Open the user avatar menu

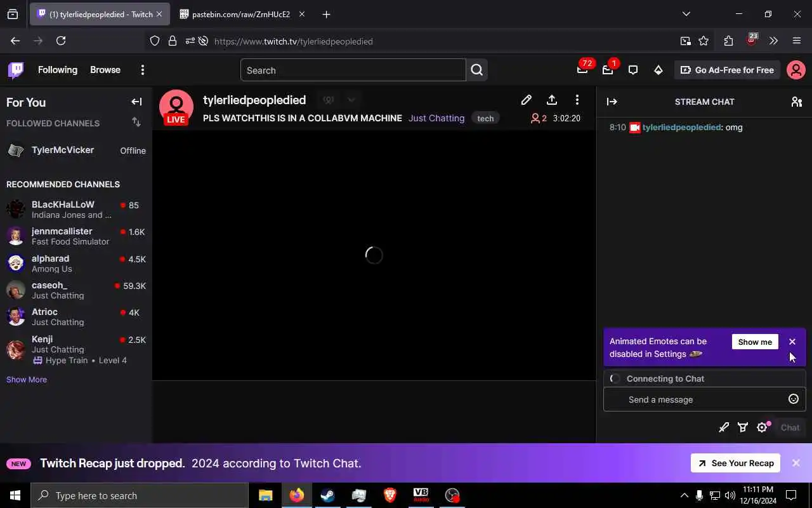pos(796,70)
